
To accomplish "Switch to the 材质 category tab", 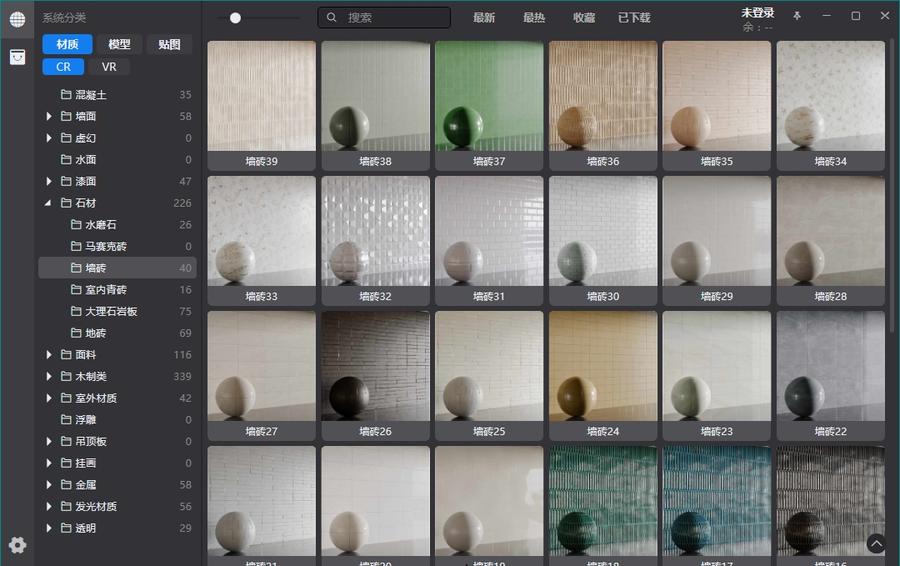I will 67,44.
